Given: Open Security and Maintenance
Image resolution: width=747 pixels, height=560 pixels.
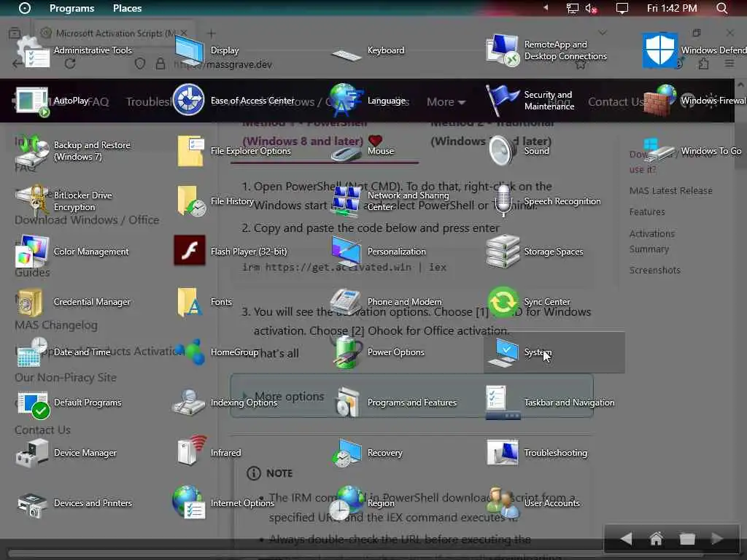Looking at the screenshot, I should [x=531, y=101].
